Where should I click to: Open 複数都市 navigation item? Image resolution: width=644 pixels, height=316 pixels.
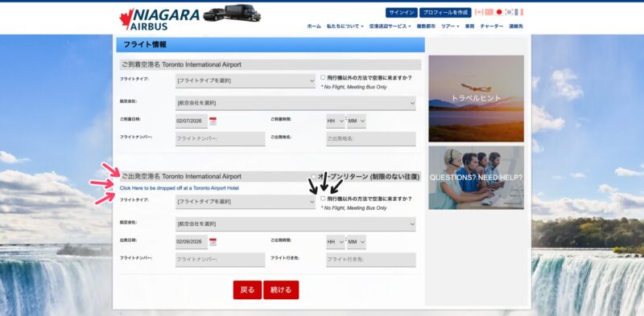[x=426, y=27]
